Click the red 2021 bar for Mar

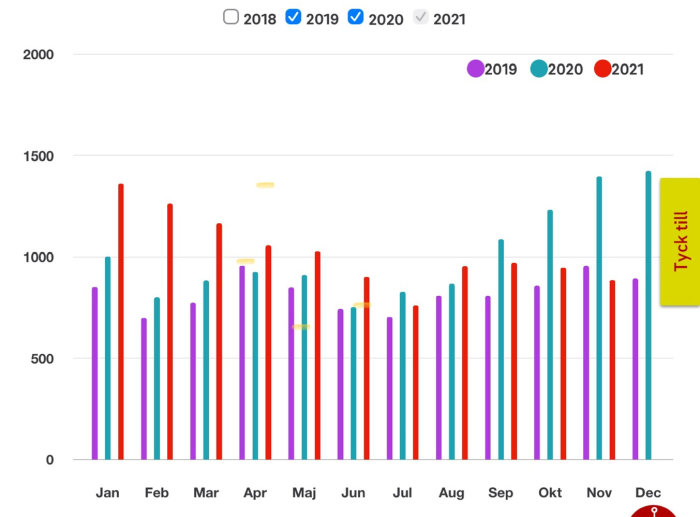click(219, 342)
